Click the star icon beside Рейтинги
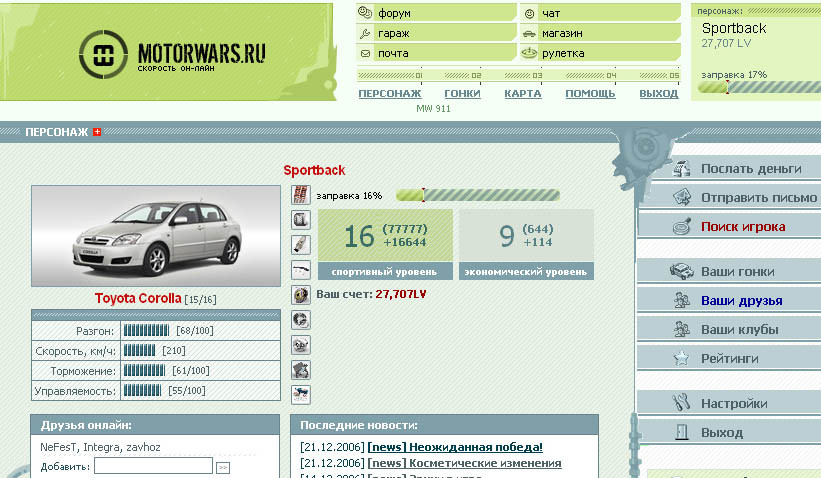Viewport: 821px width, 478px height. click(x=681, y=358)
